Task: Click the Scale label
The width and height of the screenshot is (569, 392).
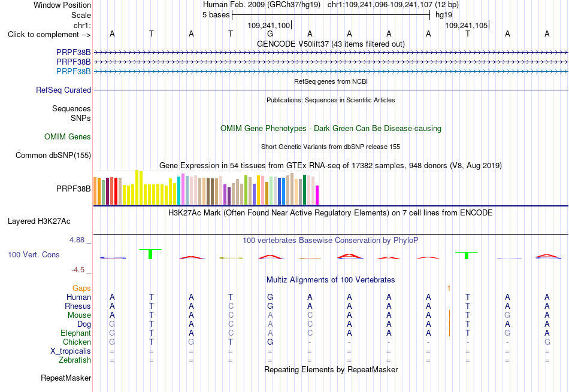Action: (81, 15)
